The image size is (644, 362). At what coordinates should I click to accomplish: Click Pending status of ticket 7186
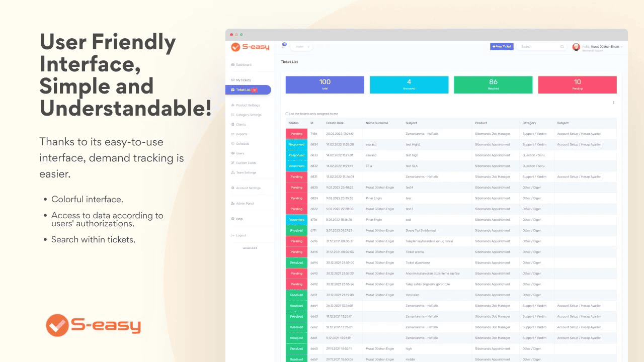pos(296,134)
